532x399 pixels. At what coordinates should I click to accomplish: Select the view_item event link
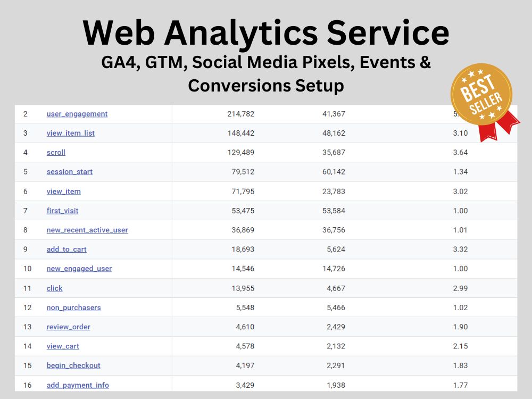(63, 191)
